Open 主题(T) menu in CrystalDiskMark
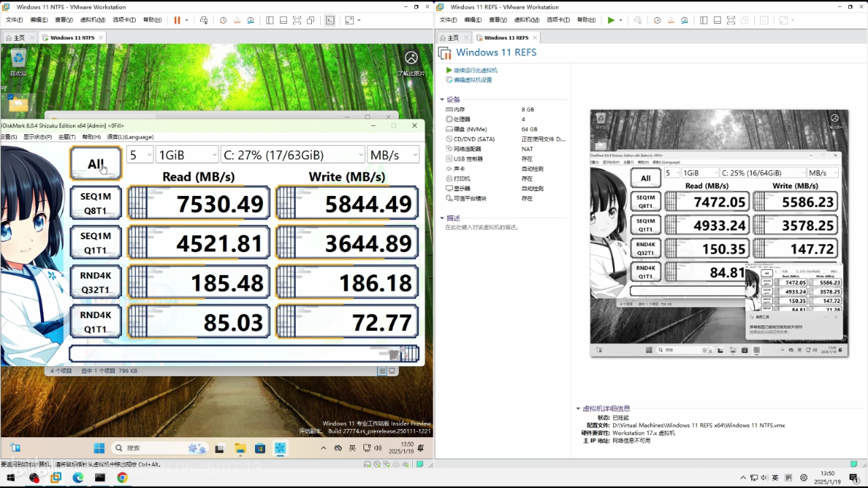Viewport: 868px width, 488px height. (x=66, y=137)
